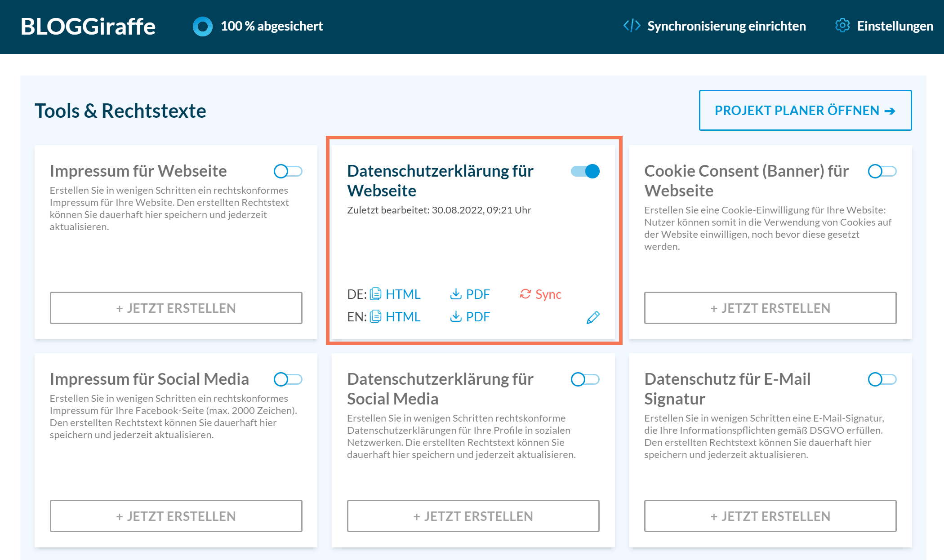
Task: Open Synchronisierung einrichten in header
Action: 726,26
